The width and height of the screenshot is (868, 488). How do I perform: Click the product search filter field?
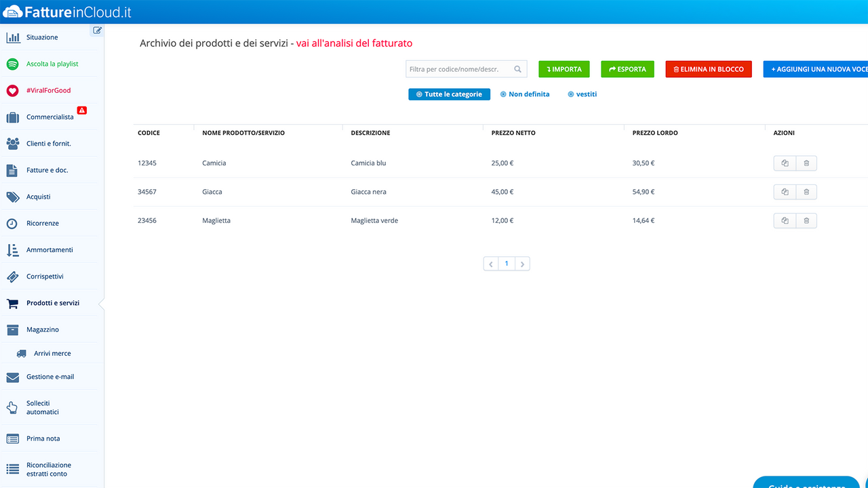point(461,68)
